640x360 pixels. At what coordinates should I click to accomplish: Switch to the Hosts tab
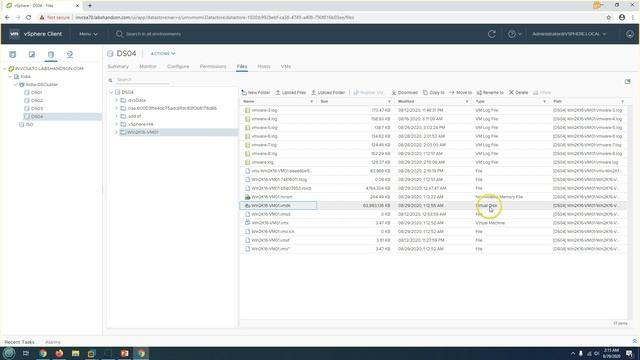tap(264, 66)
